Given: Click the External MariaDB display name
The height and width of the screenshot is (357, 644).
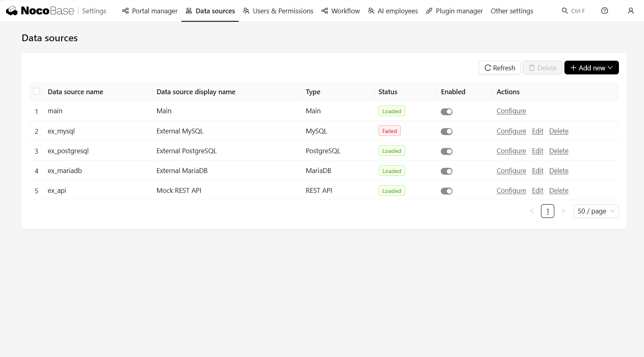Looking at the screenshot, I should click(182, 171).
